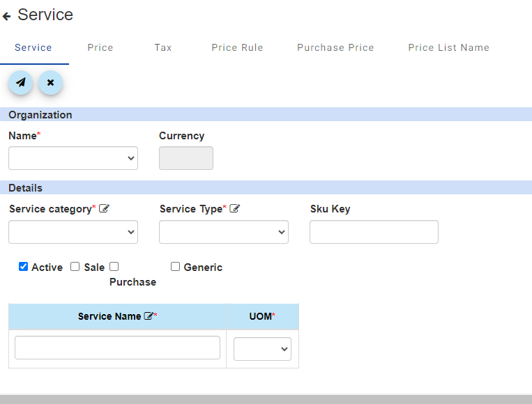This screenshot has width=532, height=404.
Task: Expand the Service category dropdown
Action: pyautogui.click(x=73, y=232)
